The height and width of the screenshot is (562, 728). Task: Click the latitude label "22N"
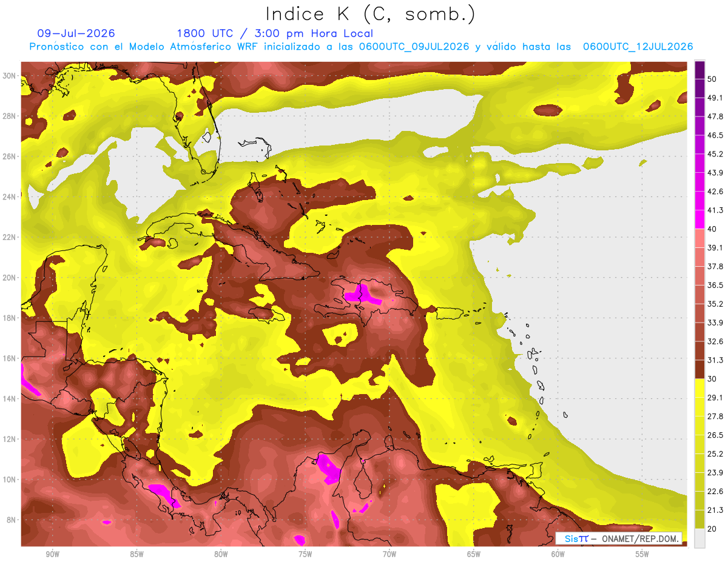pyautogui.click(x=9, y=237)
